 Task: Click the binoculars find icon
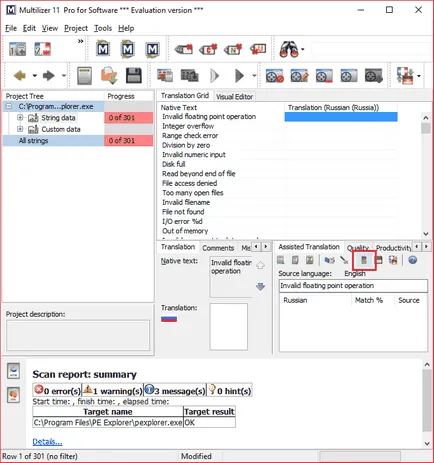click(x=289, y=49)
